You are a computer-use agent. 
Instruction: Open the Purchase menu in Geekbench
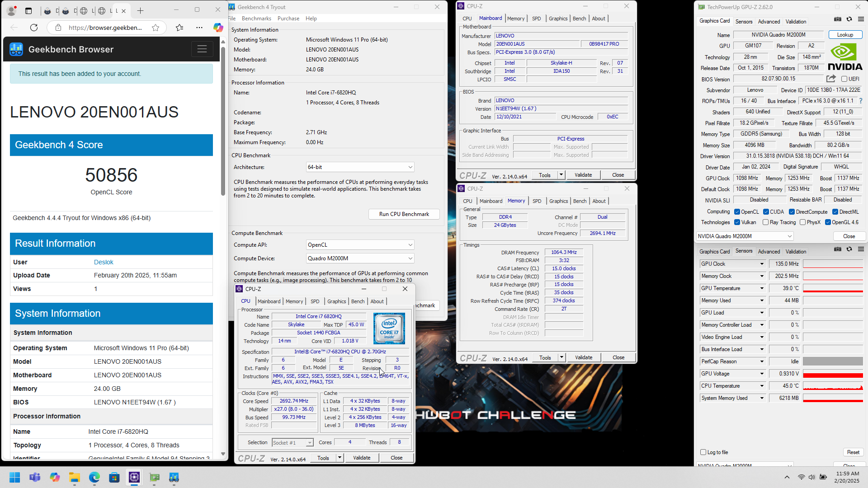(x=288, y=19)
